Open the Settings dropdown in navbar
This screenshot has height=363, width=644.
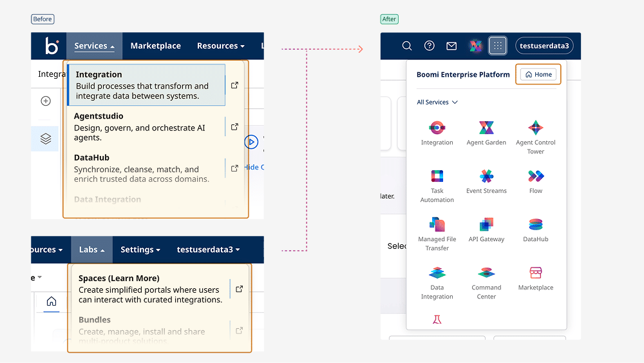(140, 250)
